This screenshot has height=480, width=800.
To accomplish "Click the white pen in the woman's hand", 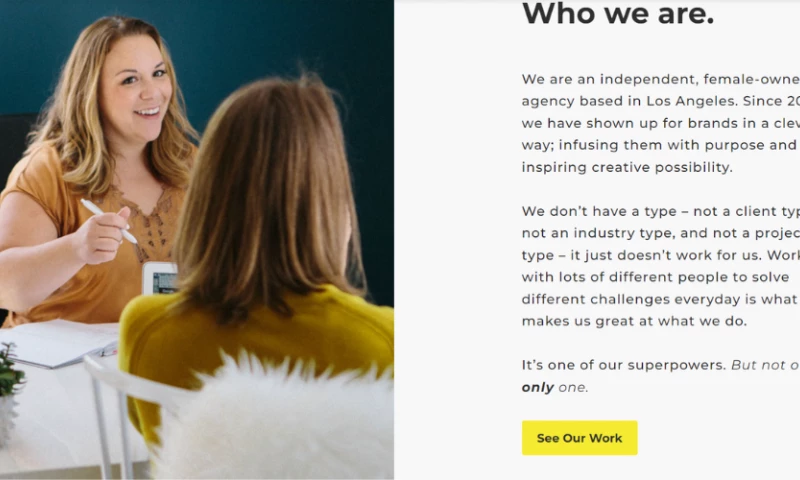I will (x=108, y=220).
